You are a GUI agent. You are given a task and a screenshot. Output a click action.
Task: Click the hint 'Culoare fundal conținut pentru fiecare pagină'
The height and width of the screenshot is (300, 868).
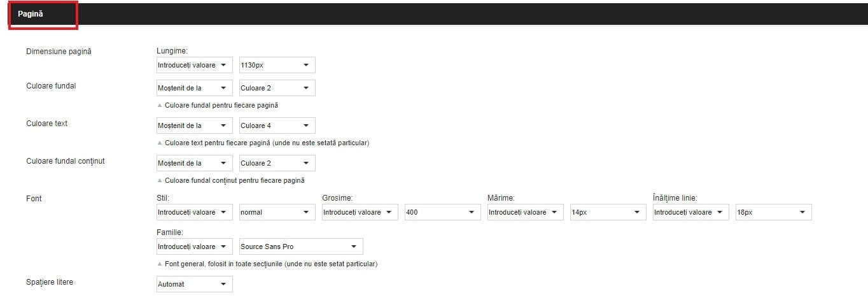(235, 180)
